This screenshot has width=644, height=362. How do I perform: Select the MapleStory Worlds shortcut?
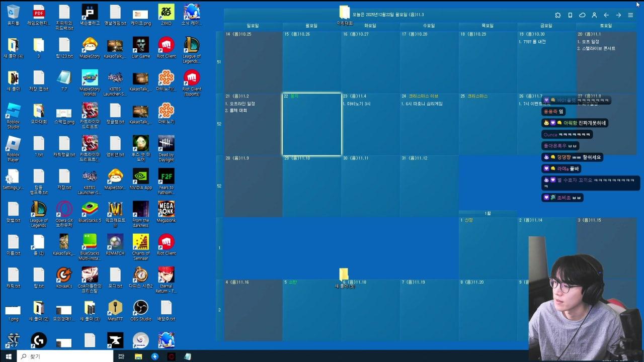(x=90, y=83)
